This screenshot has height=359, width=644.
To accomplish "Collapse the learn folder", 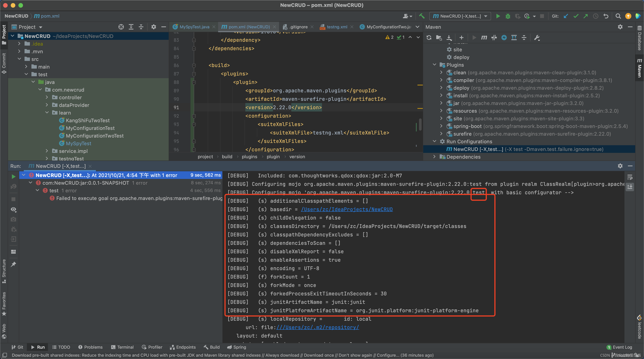I will tap(47, 113).
